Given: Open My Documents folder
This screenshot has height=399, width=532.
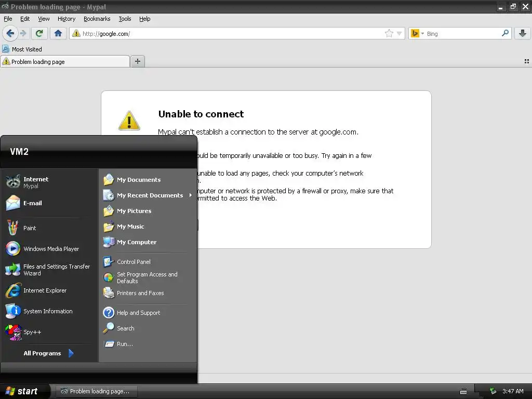Looking at the screenshot, I should tap(148, 179).
